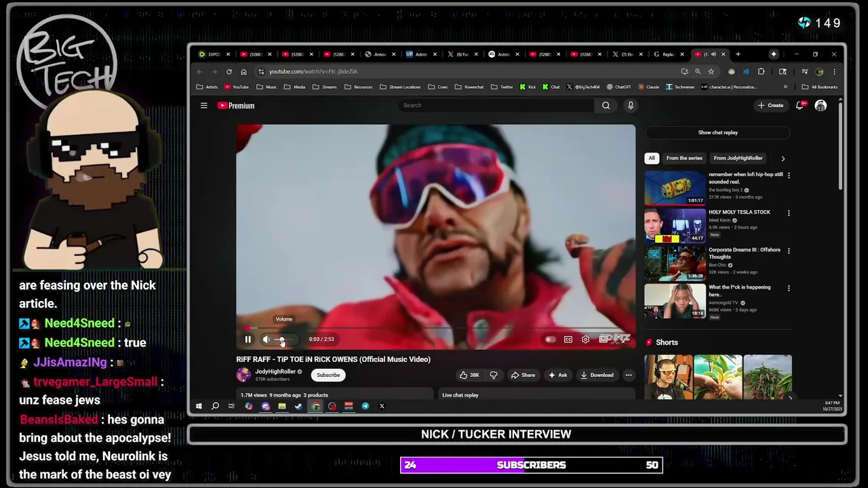Screen dimensions: 868x488
Task: Open the Artists bookmark folder
Action: 208,87
